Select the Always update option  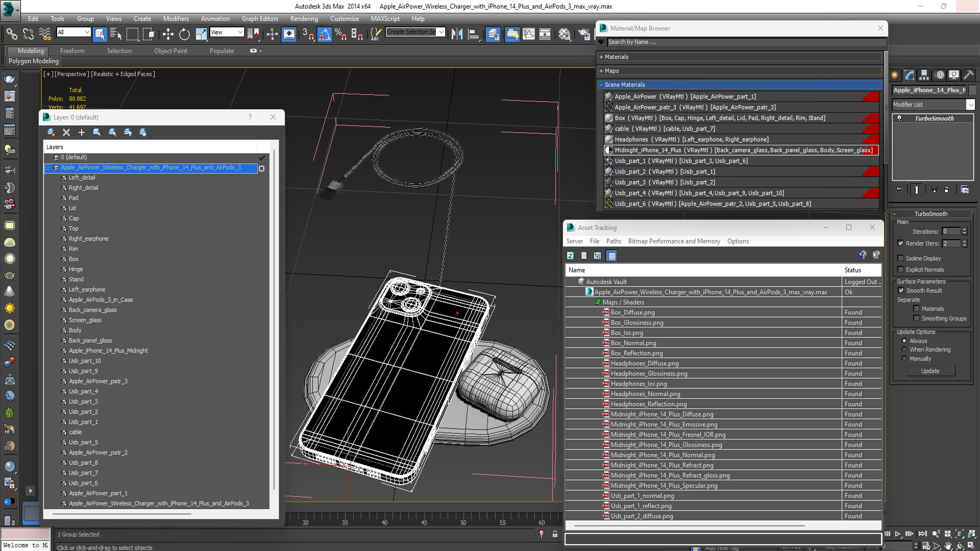click(904, 341)
